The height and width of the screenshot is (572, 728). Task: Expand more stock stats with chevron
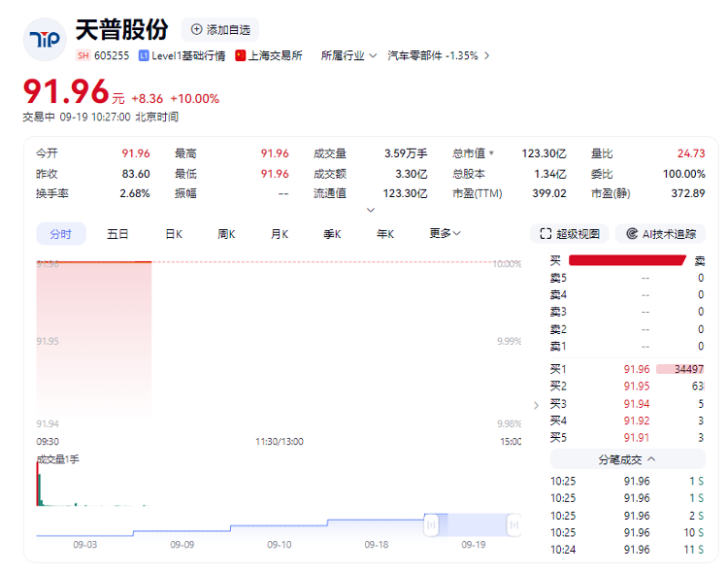(370, 210)
